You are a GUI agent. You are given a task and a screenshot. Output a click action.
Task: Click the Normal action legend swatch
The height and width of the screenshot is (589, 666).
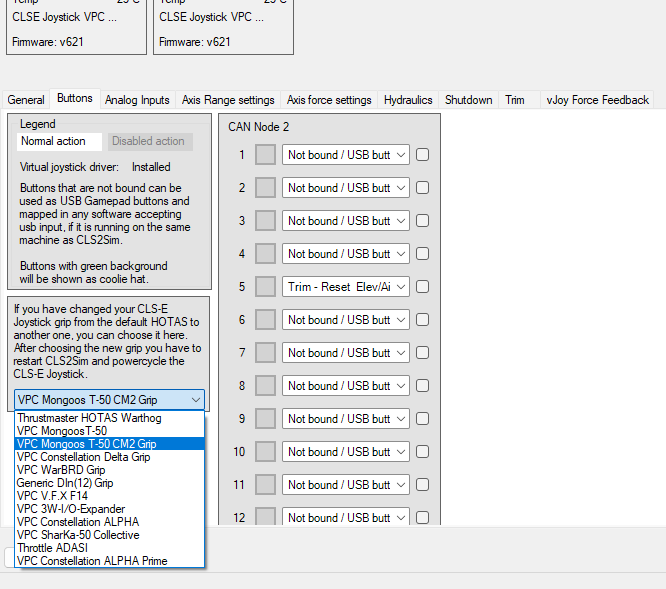[59, 141]
